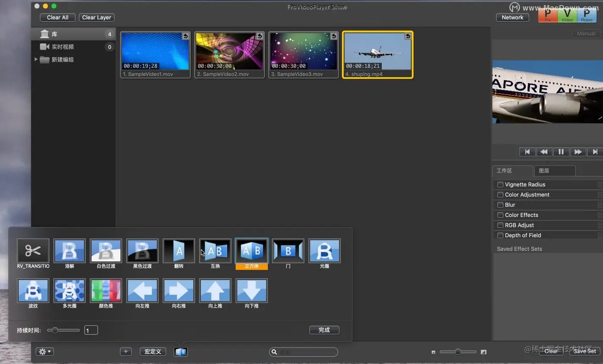
Task: Click the Manual button above the preview
Action: click(x=586, y=33)
